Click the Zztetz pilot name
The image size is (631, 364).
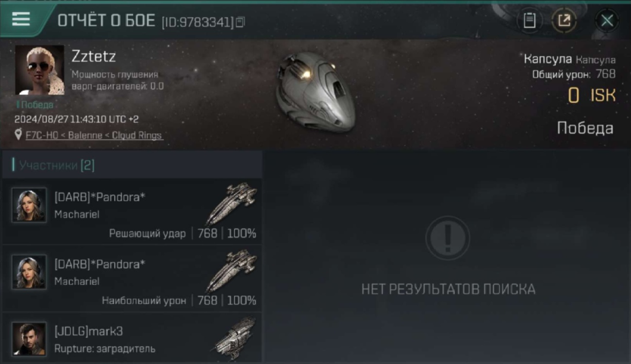click(94, 56)
